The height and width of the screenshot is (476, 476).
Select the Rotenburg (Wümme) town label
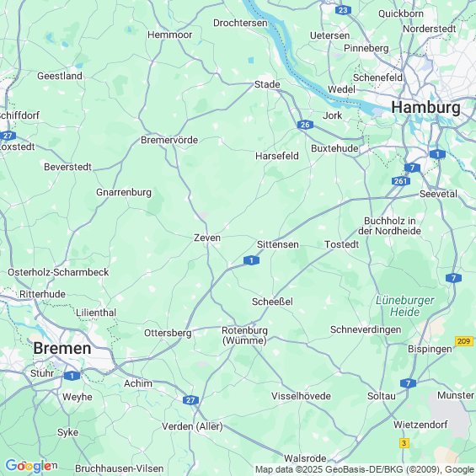pyautogui.click(x=244, y=335)
